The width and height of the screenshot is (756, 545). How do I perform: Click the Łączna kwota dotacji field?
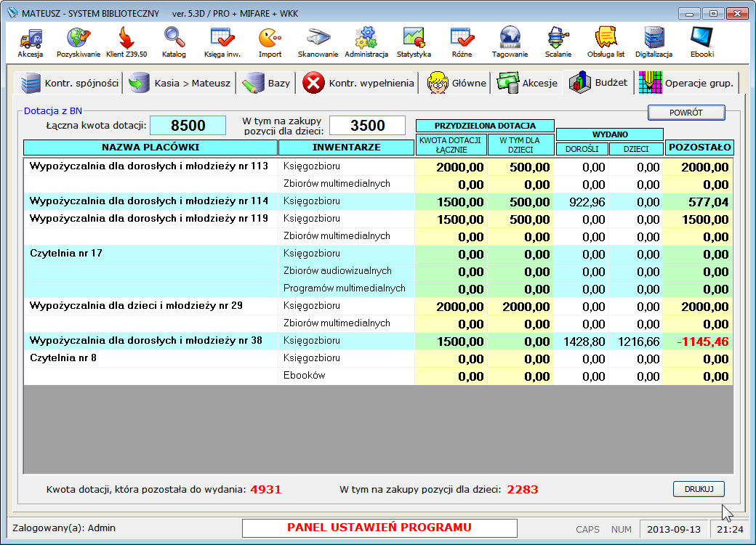(188, 126)
